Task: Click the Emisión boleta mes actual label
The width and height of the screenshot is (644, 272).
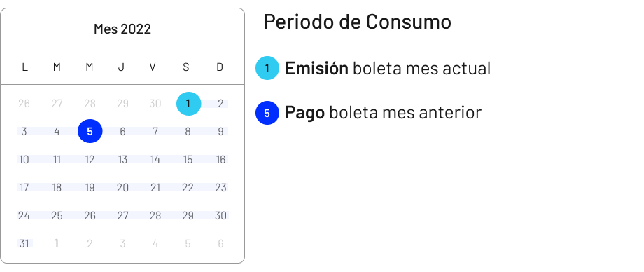Action: click(388, 68)
